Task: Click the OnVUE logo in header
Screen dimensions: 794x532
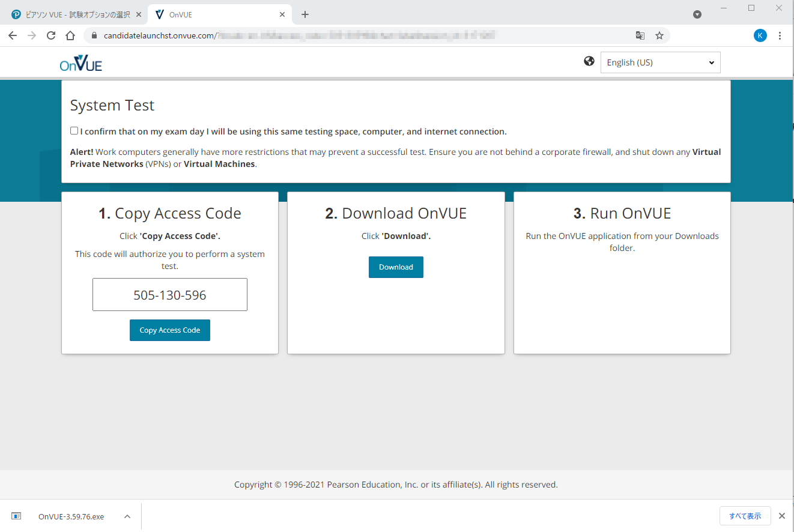Action: [81, 62]
